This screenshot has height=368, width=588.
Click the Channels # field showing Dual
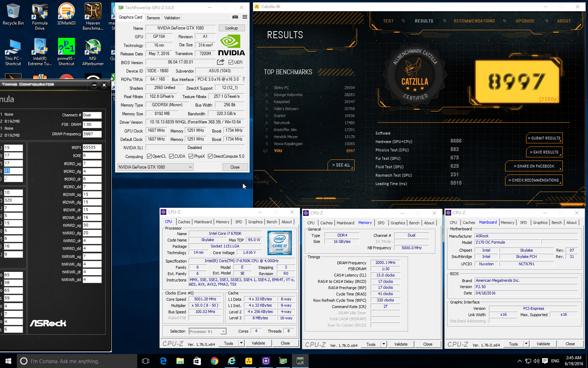pos(92,115)
